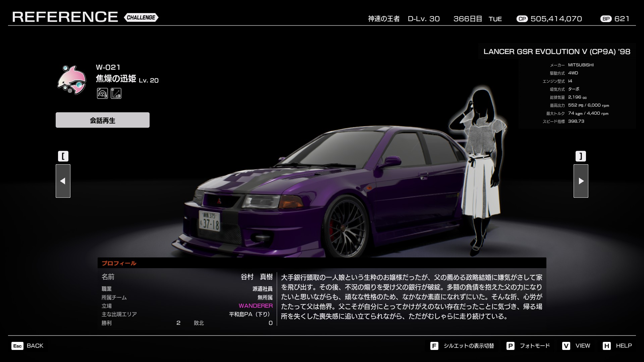Go to next rival with right arrow

(x=581, y=181)
